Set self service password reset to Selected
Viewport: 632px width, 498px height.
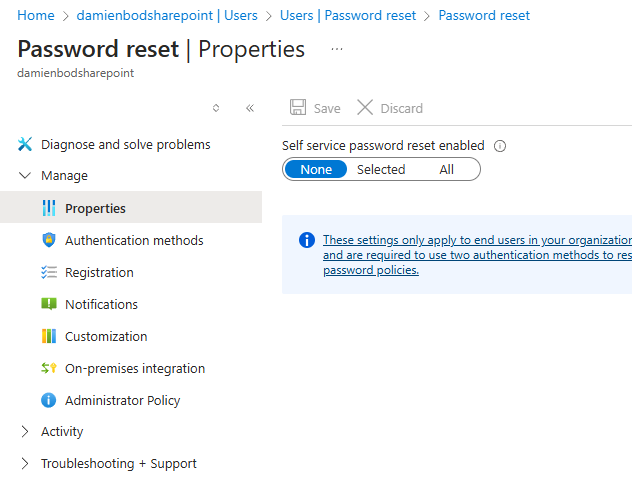pyautogui.click(x=381, y=169)
